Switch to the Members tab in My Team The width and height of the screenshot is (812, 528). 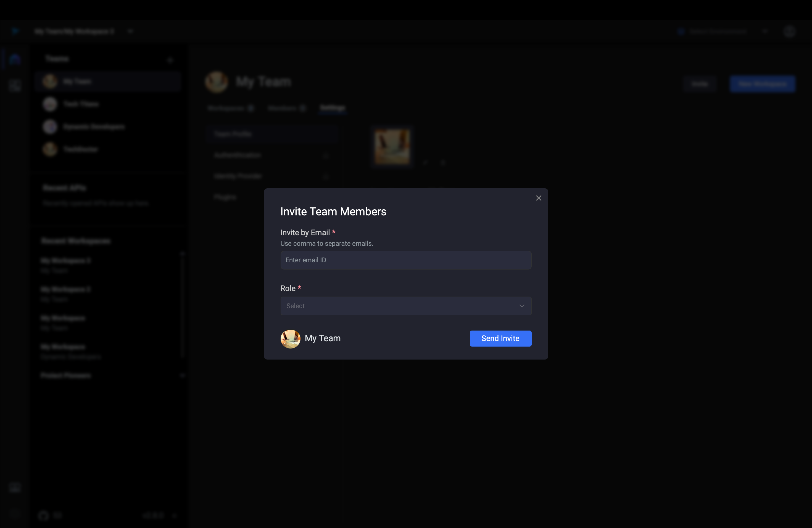(282, 108)
